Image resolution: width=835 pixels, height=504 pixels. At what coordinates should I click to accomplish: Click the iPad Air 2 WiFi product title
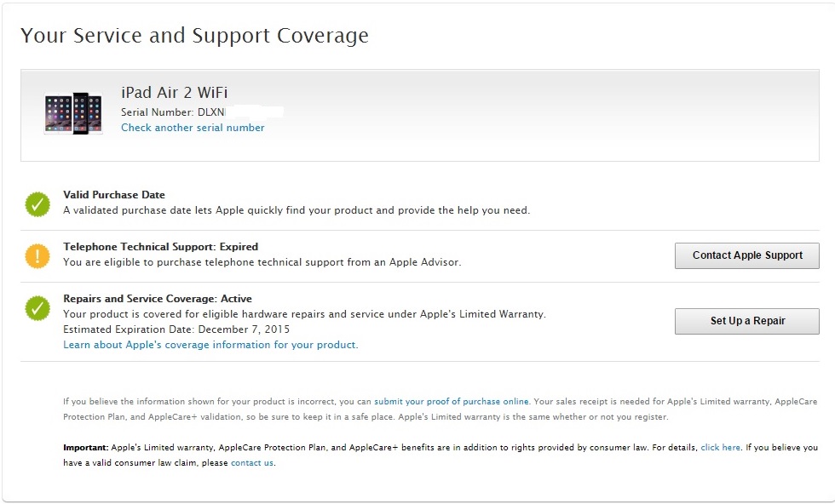click(174, 93)
